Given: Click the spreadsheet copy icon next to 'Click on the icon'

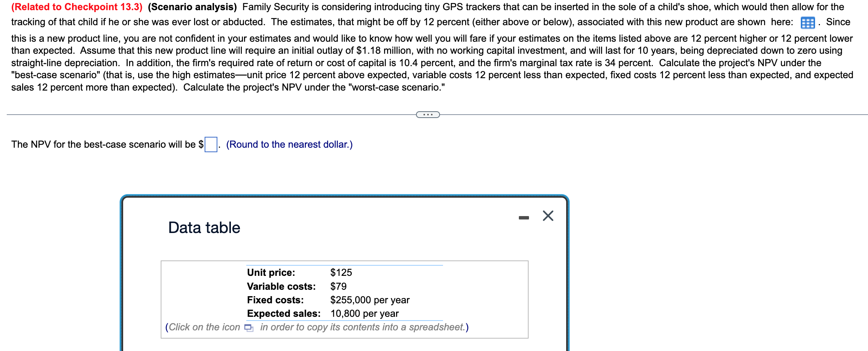Looking at the screenshot, I should coord(249,327).
